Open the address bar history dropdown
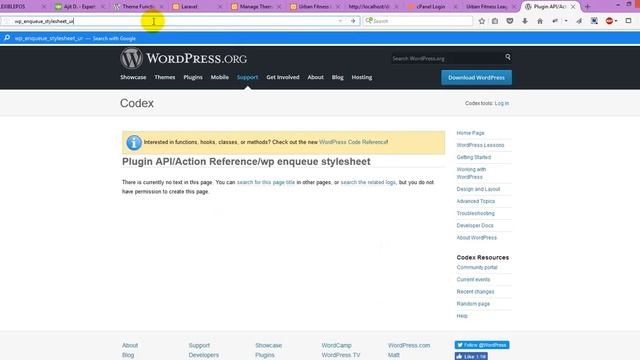The height and width of the screenshot is (360, 640). click(x=340, y=21)
